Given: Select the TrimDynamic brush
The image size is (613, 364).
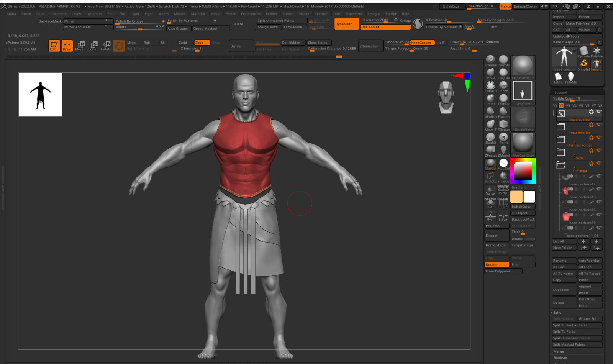Looking at the screenshot, I should click(503, 98).
